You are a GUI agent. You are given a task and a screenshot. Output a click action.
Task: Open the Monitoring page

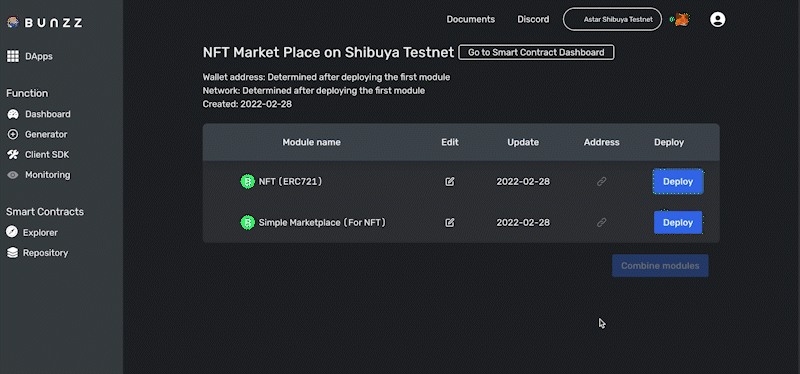[38, 175]
